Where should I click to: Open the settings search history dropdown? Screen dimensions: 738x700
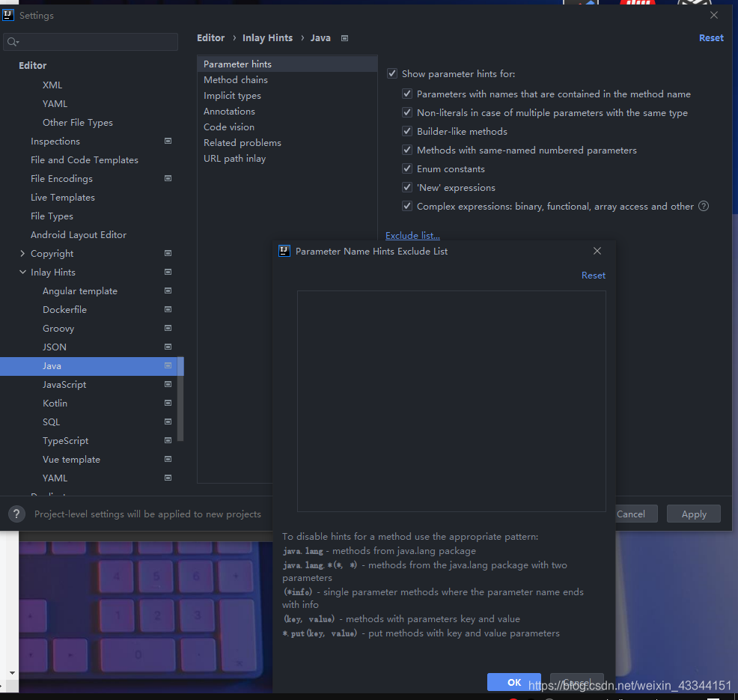point(13,42)
